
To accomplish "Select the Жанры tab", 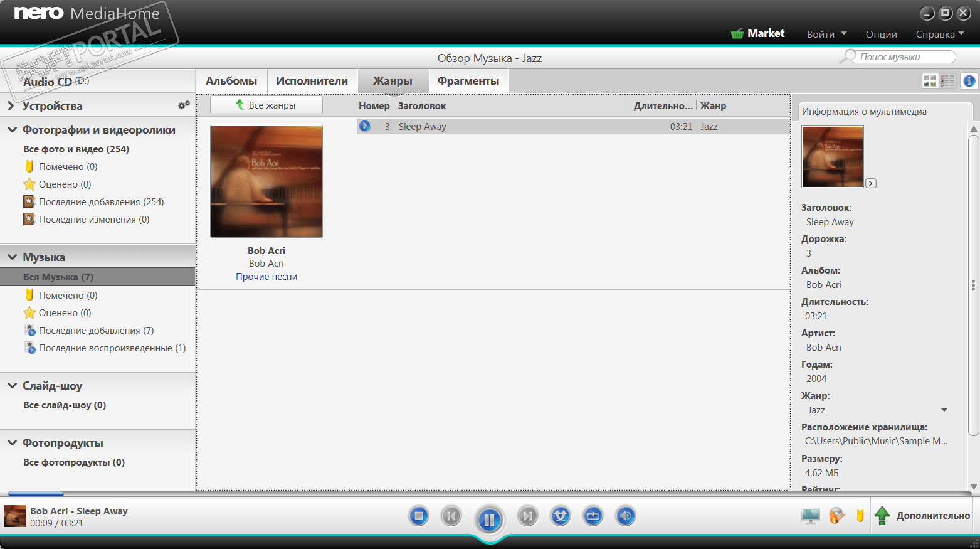I will point(393,81).
